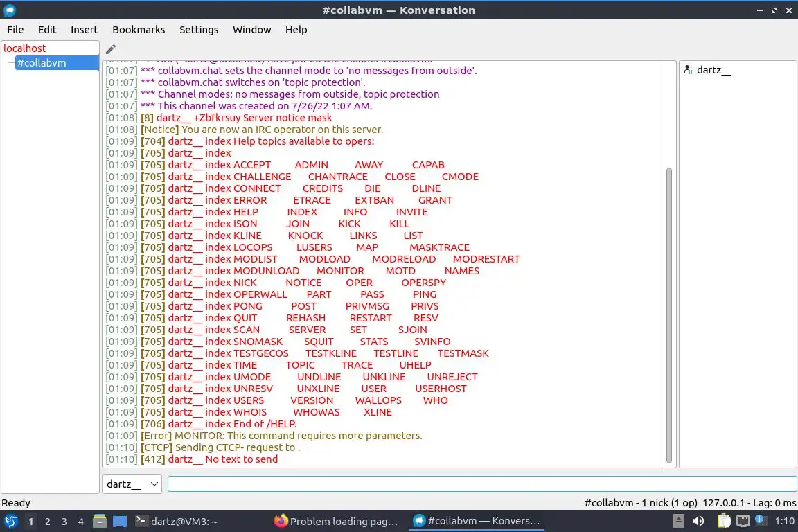Click the 'Sending CTCP- request to' line
This screenshot has width=798, height=532.
202,447
